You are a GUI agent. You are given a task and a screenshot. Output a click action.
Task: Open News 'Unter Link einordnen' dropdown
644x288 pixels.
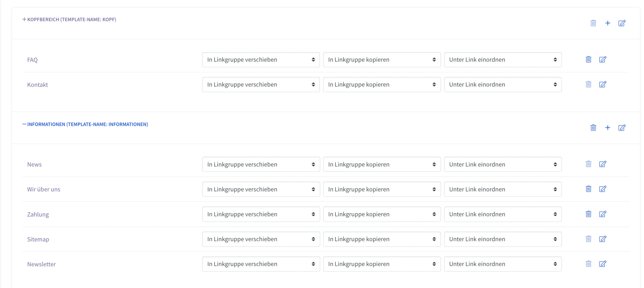click(x=503, y=164)
